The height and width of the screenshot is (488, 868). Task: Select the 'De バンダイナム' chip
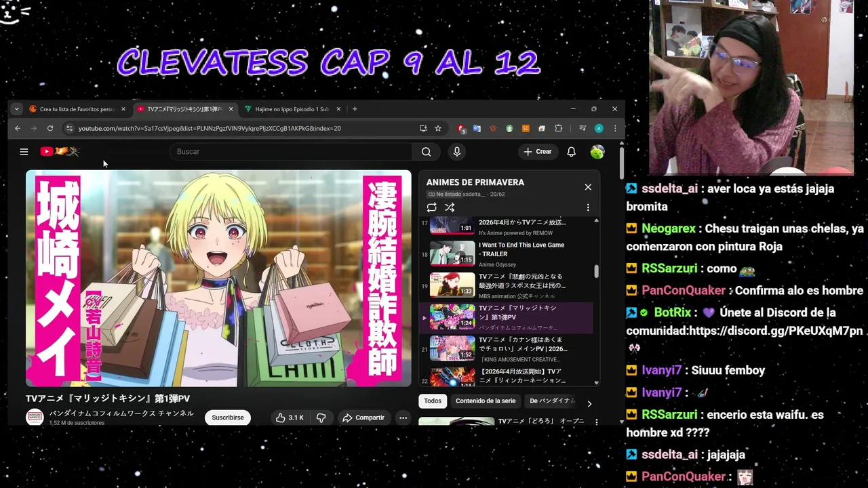pos(551,401)
